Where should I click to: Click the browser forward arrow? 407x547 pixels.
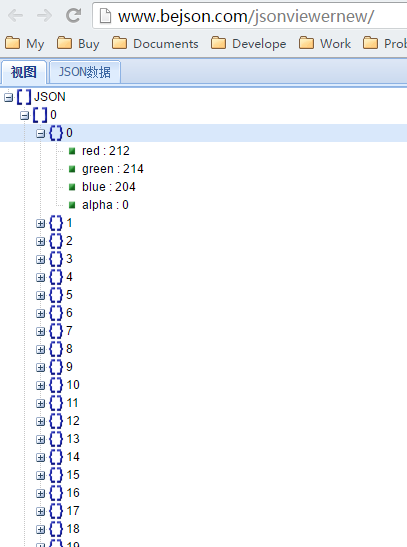tap(44, 16)
